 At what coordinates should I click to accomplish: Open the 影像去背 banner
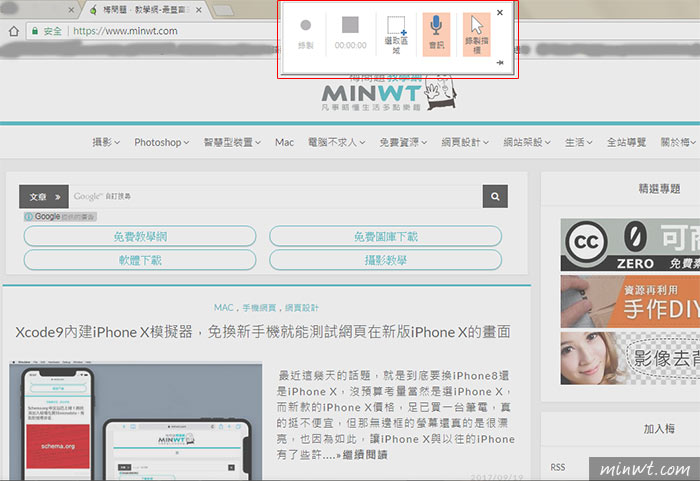click(630, 358)
